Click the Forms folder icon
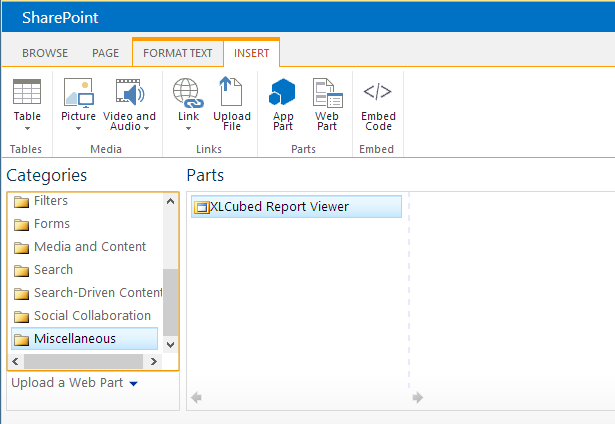 point(22,225)
